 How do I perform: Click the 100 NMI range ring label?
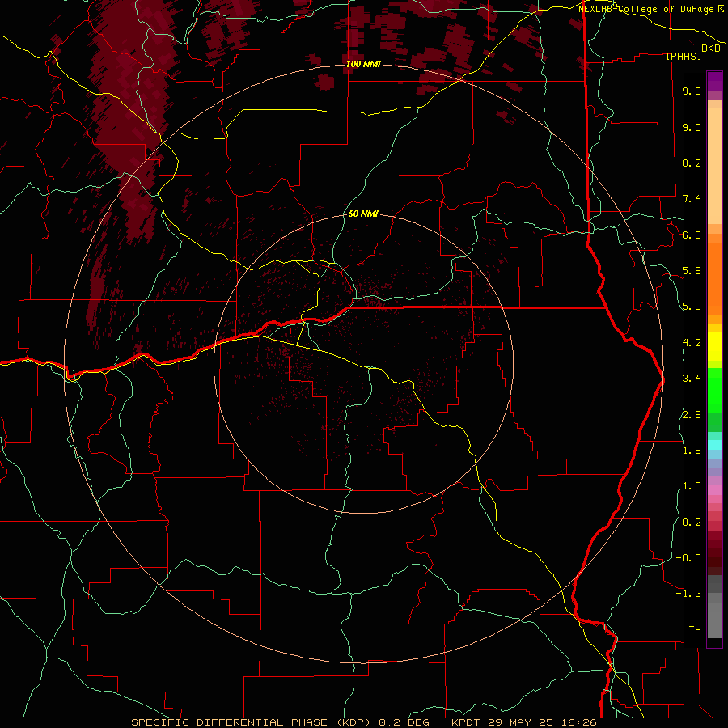point(363,64)
